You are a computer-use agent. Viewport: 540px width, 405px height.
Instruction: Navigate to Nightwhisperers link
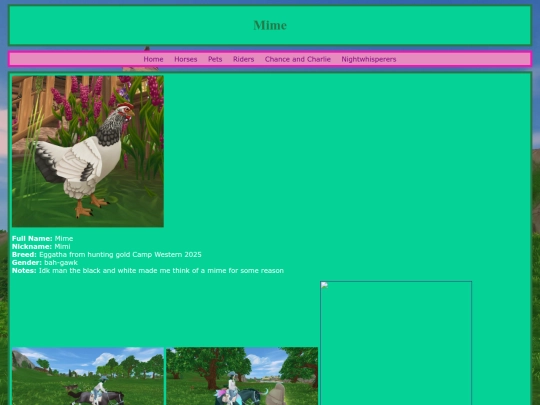coord(368,59)
